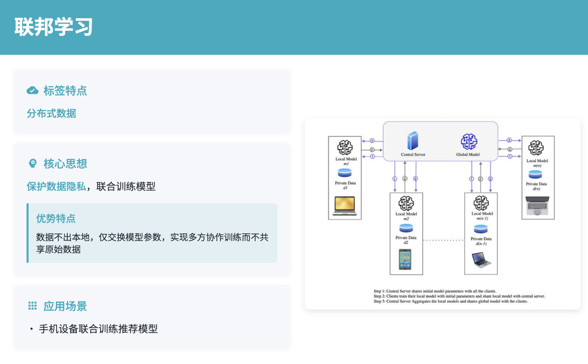Click the keyboard laptop icon for Local Model m(n)

coord(537,206)
